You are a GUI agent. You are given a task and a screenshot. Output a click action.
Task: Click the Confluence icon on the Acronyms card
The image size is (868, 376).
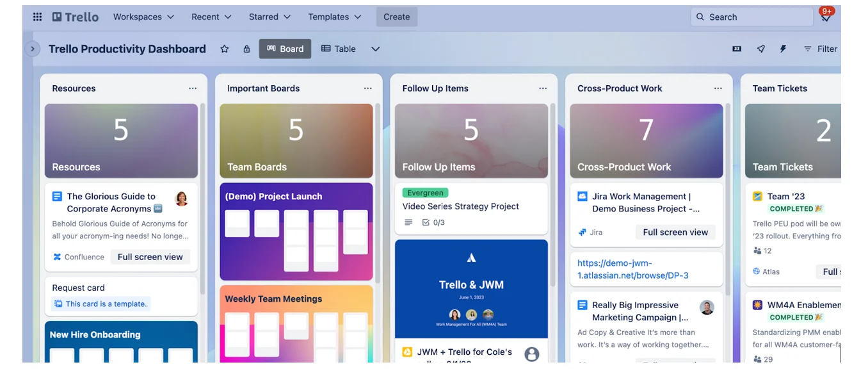[56, 257]
